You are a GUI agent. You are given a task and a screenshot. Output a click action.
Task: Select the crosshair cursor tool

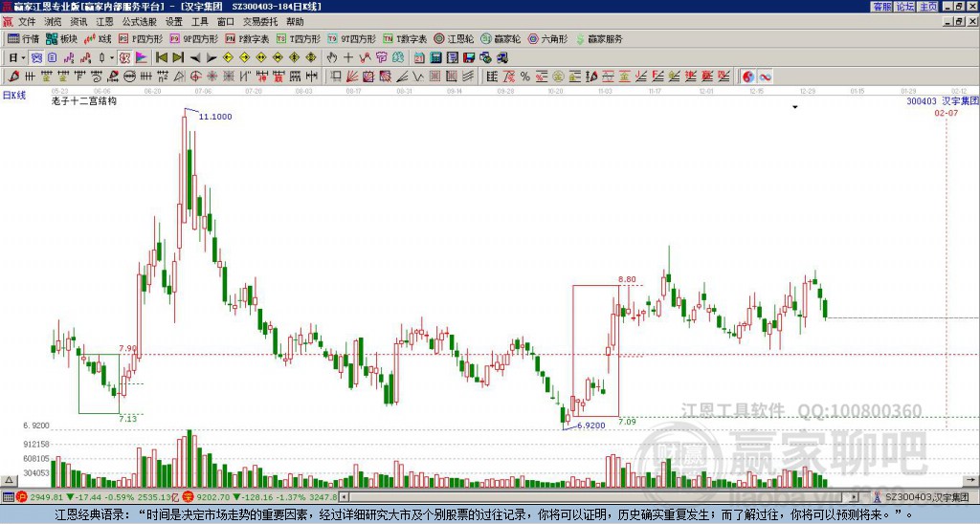click(x=348, y=57)
